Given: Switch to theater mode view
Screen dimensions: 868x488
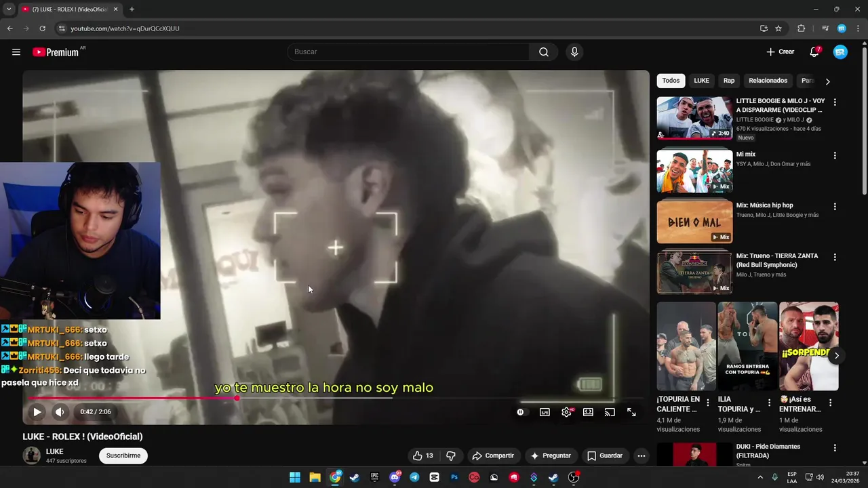Looking at the screenshot, I should click(588, 412).
